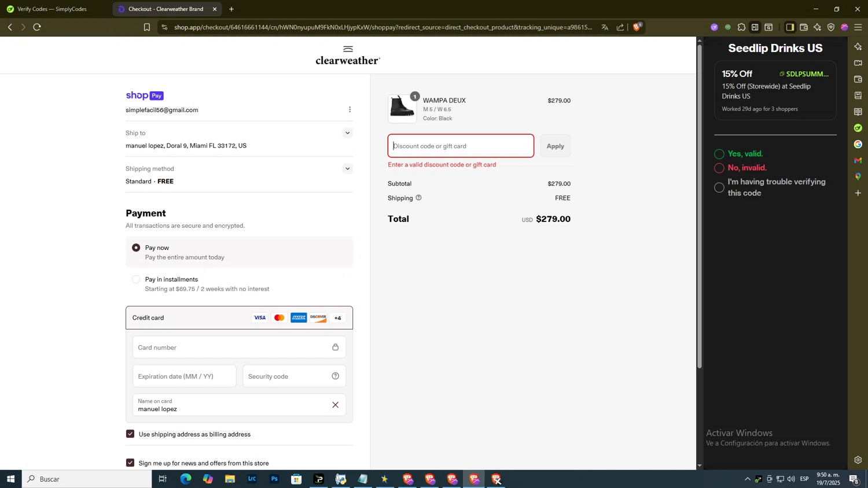Close the Checkout - Clearweather Brand tab
Screen dimensions: 868x488
click(215, 9)
